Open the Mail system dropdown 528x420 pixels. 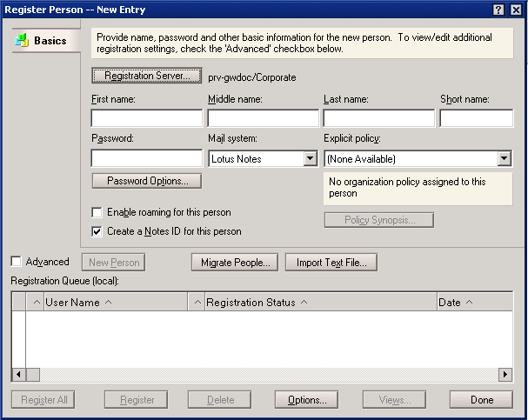click(310, 158)
